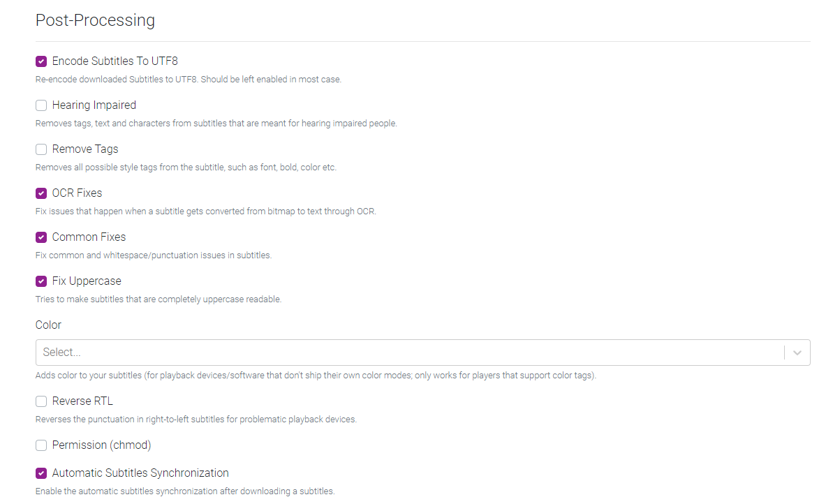Click the Automatic Subtitles Synchronization label
This screenshot has height=504, width=826.
[140, 473]
